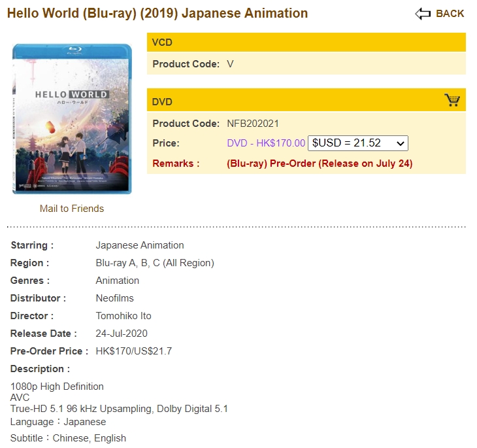Click the distributor name Neofilms
The width and height of the screenshot is (477, 448).
[115, 298]
